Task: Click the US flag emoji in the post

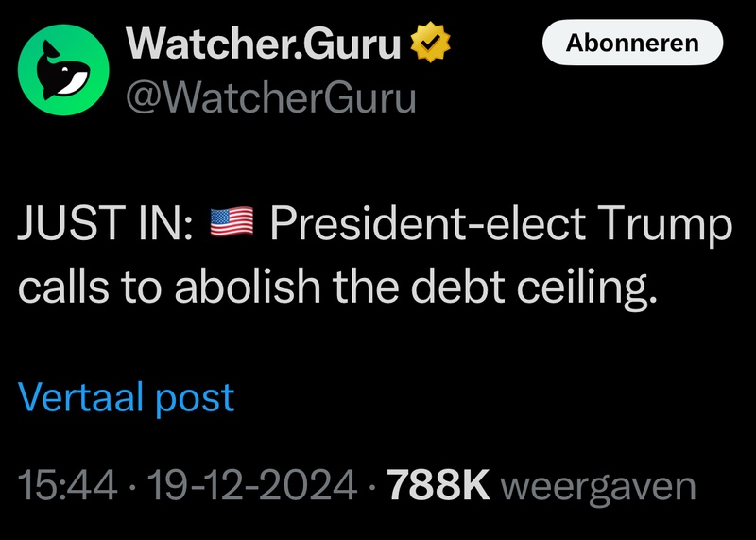Action: [x=231, y=225]
